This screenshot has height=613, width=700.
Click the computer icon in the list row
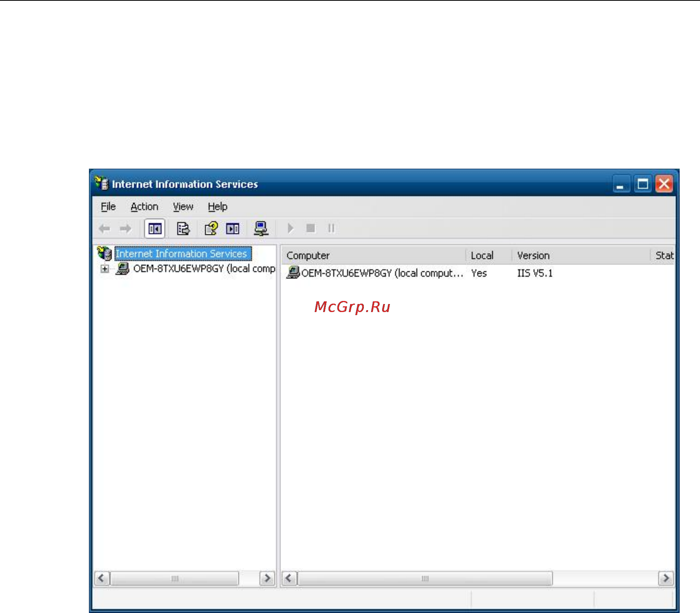[x=293, y=273]
